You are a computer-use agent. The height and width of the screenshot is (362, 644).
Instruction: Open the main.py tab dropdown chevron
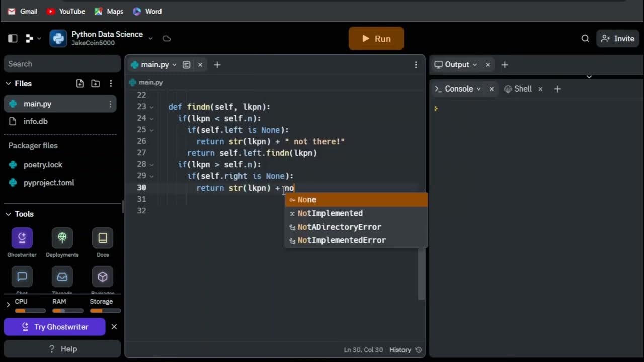tap(175, 65)
